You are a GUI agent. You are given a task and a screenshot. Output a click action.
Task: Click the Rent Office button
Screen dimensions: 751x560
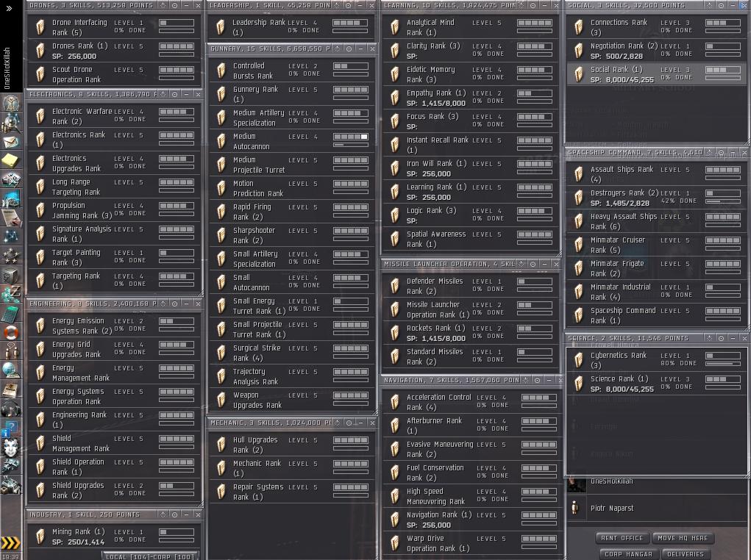point(622,538)
